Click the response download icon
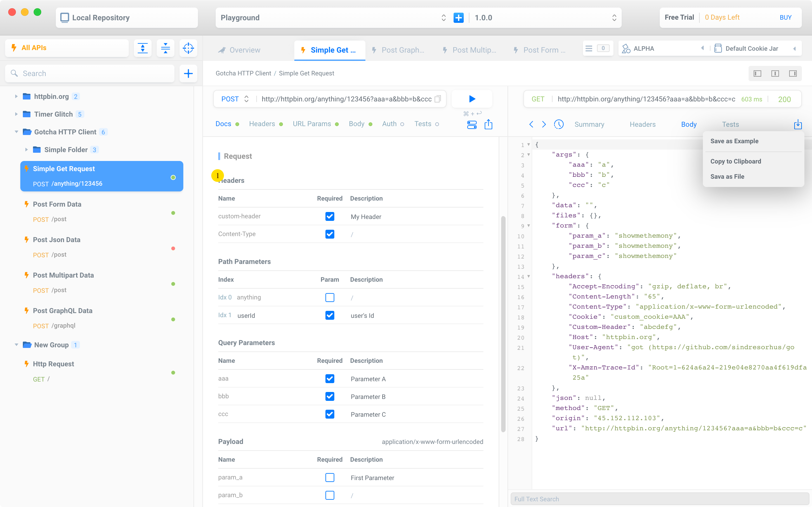This screenshot has width=812, height=507. pyautogui.click(x=798, y=125)
